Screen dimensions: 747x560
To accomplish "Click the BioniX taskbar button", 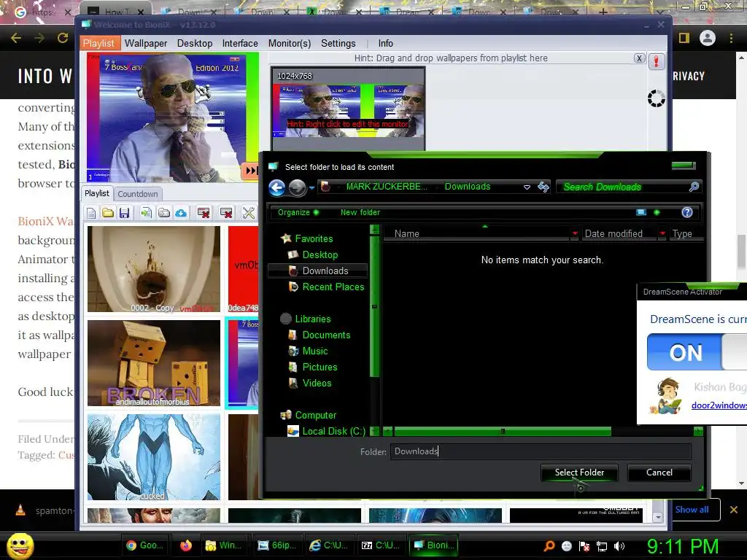I will point(433,545).
